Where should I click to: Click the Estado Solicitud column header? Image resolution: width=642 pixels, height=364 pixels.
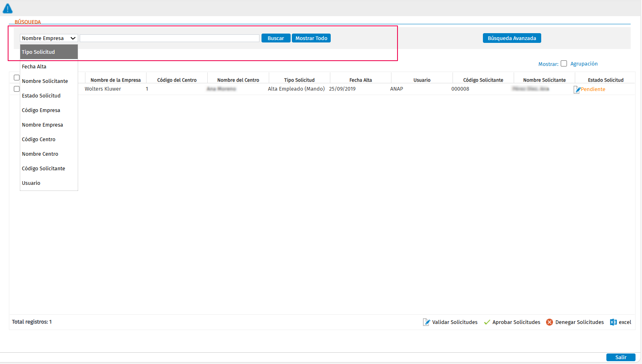coord(606,80)
